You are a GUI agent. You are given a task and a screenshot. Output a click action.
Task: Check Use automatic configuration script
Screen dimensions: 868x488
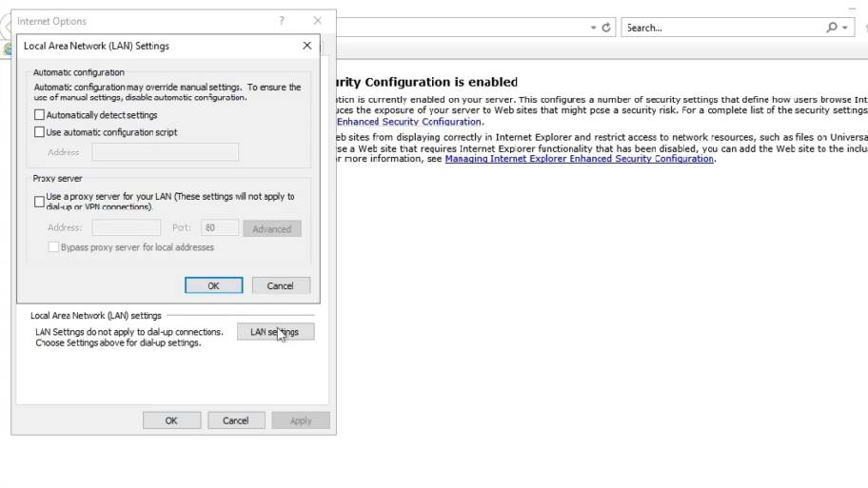click(39, 132)
